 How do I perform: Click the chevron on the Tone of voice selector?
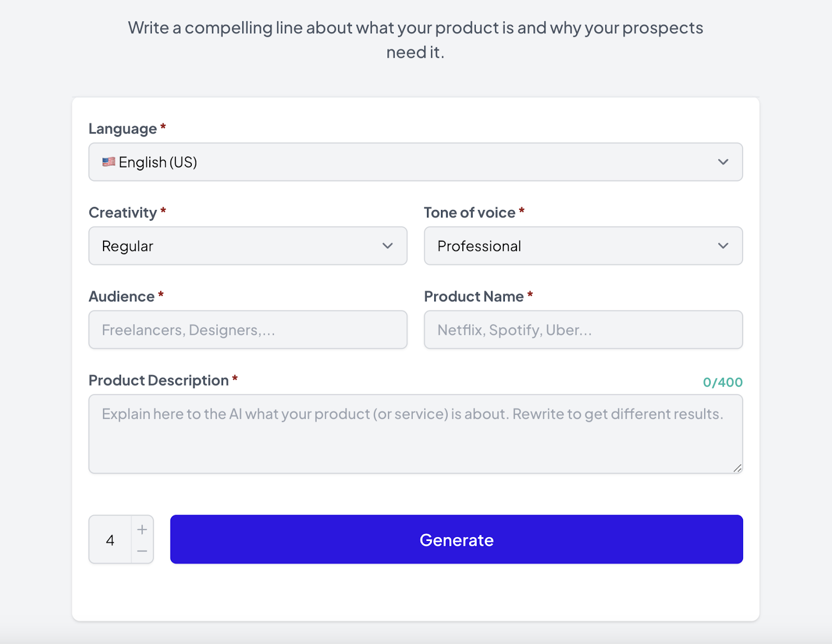tap(723, 246)
